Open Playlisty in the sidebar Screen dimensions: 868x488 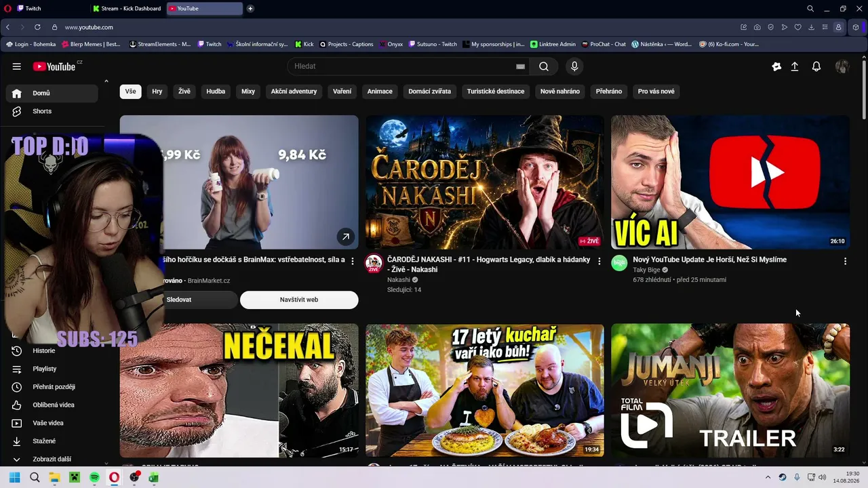coord(52,369)
